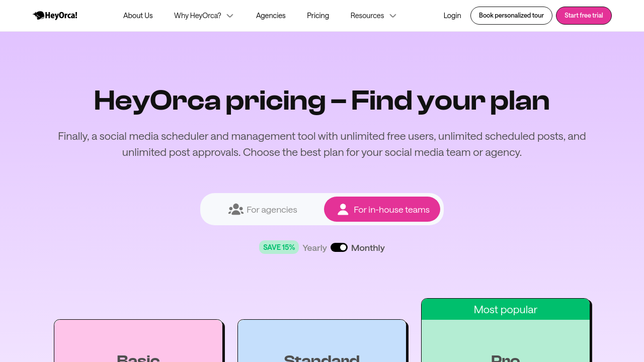
Task: Click the agencies group icon
Action: click(235, 210)
